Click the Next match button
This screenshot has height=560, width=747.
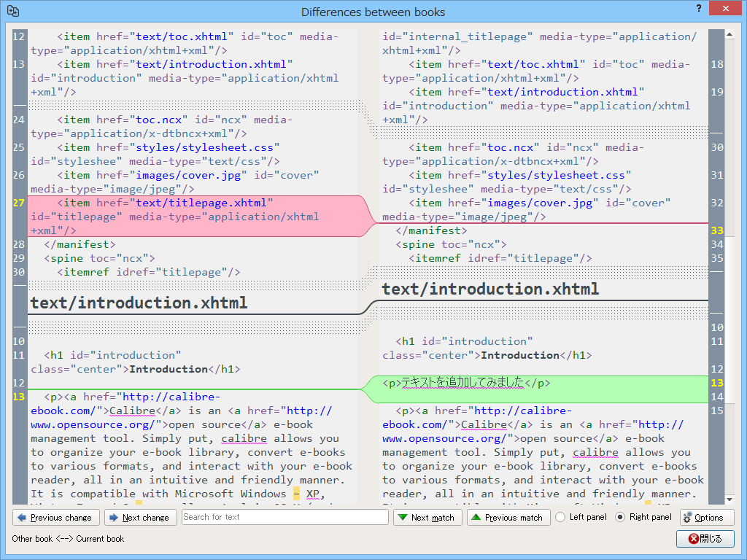[427, 518]
